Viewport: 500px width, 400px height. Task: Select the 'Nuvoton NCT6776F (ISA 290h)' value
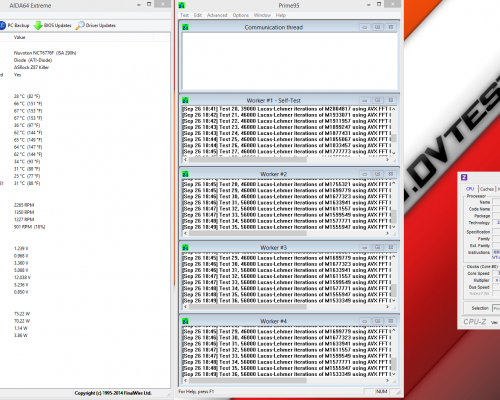point(45,53)
